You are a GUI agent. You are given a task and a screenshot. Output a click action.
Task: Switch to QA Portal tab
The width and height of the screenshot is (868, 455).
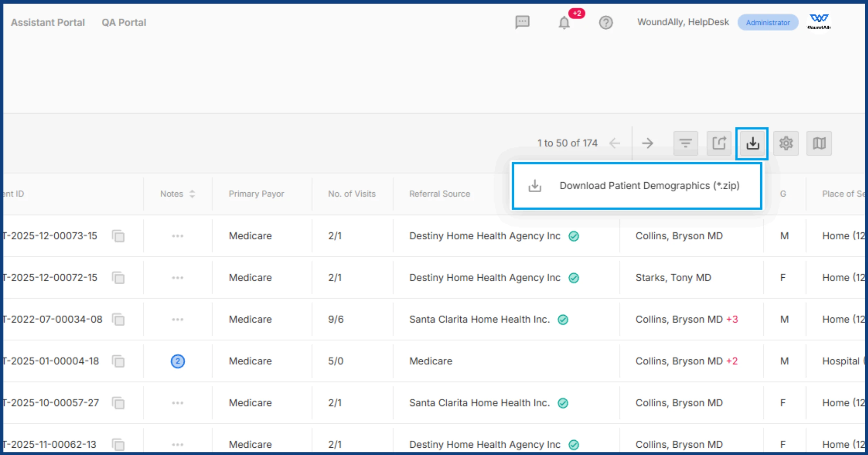click(x=124, y=23)
